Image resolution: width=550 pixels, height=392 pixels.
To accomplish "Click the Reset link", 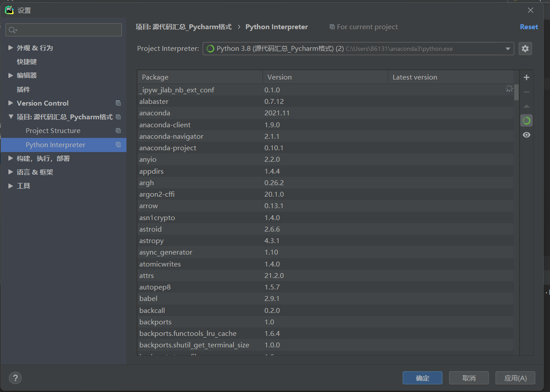I will [529, 27].
